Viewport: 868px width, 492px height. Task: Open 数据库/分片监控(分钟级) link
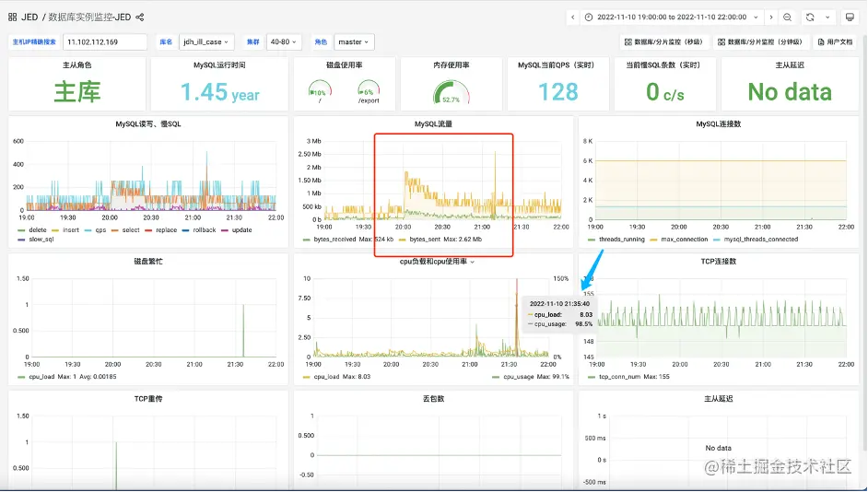[x=760, y=42]
